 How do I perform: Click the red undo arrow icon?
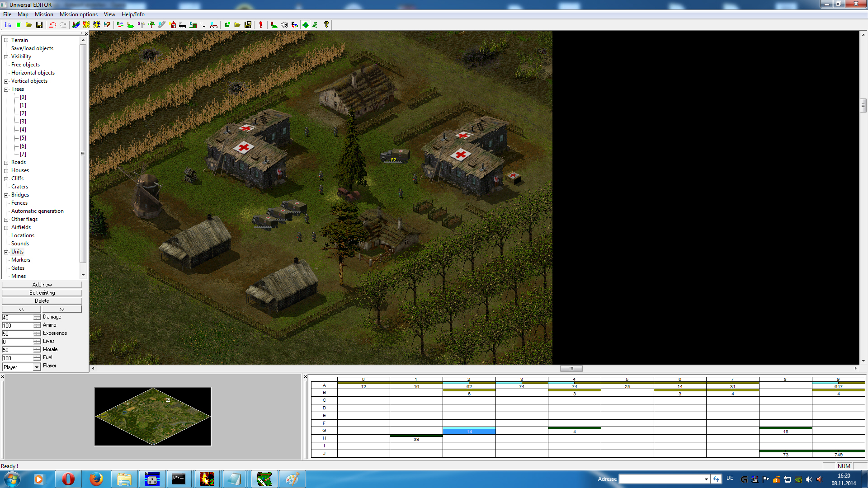[x=52, y=25]
